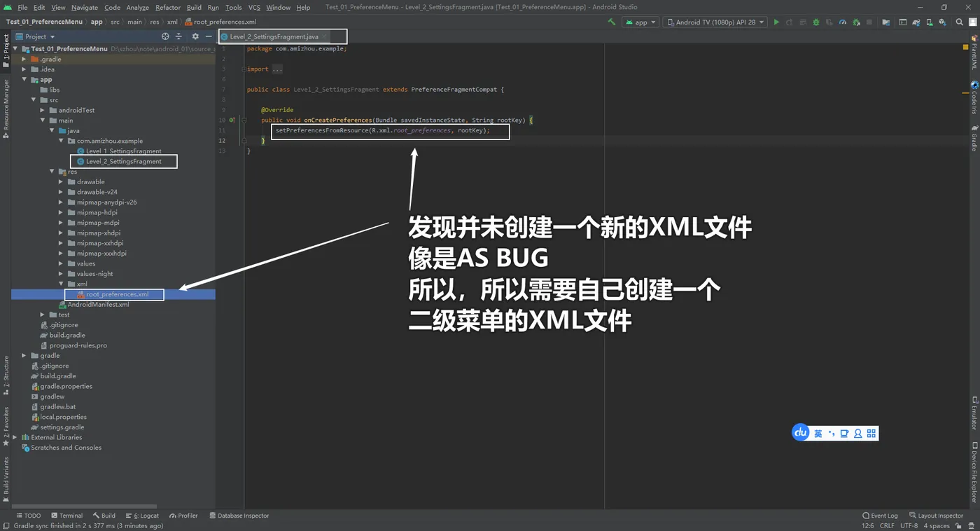Screen dimensions: 980x531
Task: Expand the .gradle folder
Action: tap(24, 59)
